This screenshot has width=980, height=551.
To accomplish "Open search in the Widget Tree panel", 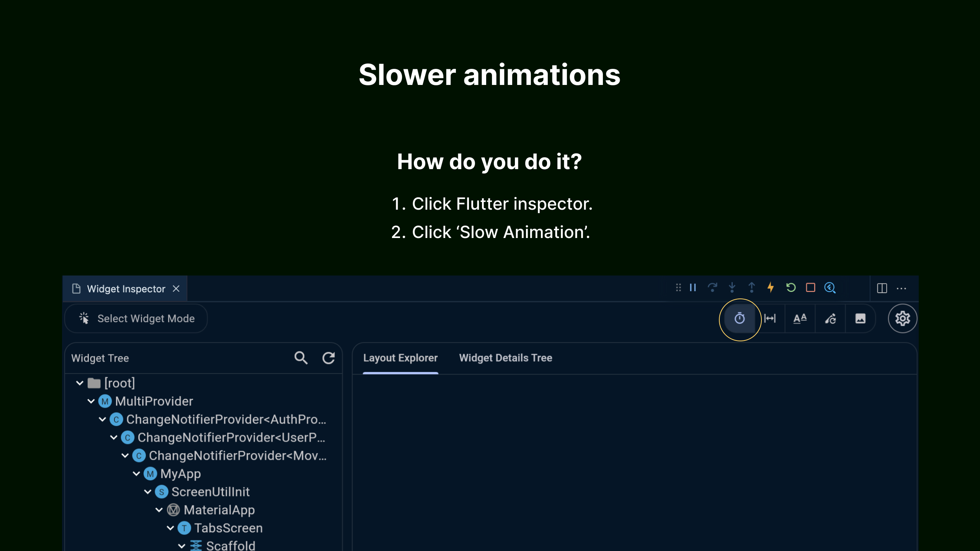I will [301, 358].
